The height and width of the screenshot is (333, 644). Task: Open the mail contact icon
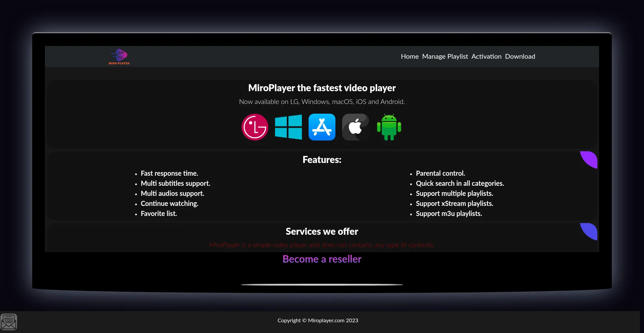[9, 322]
